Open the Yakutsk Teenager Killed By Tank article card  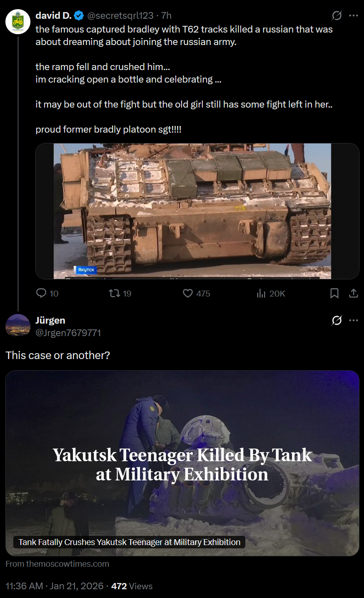[182, 463]
